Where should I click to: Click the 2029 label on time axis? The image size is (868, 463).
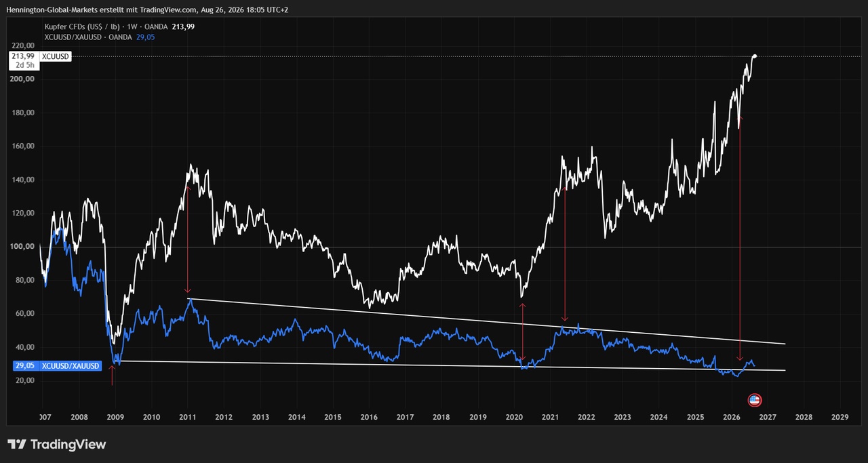840,417
